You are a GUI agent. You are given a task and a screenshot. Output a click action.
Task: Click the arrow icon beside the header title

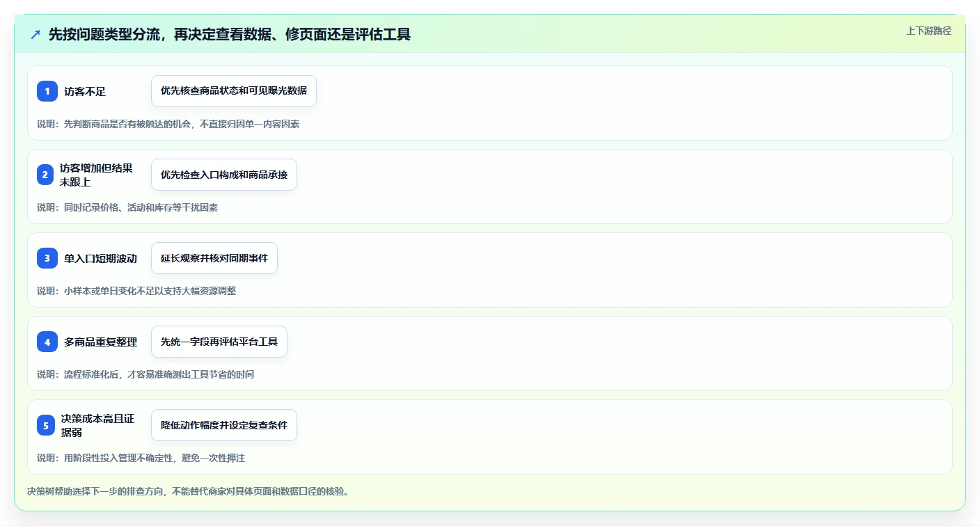[35, 35]
